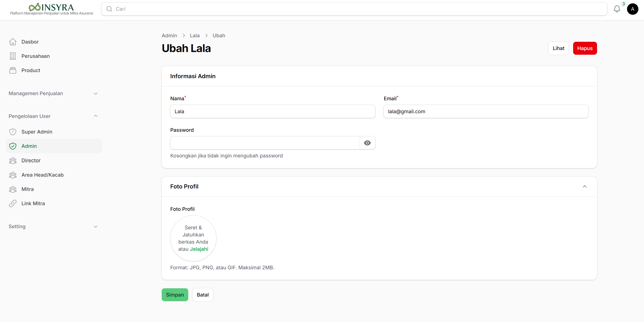This screenshot has width=644, height=322.
Task: Open Product menu item
Action: tap(54, 70)
